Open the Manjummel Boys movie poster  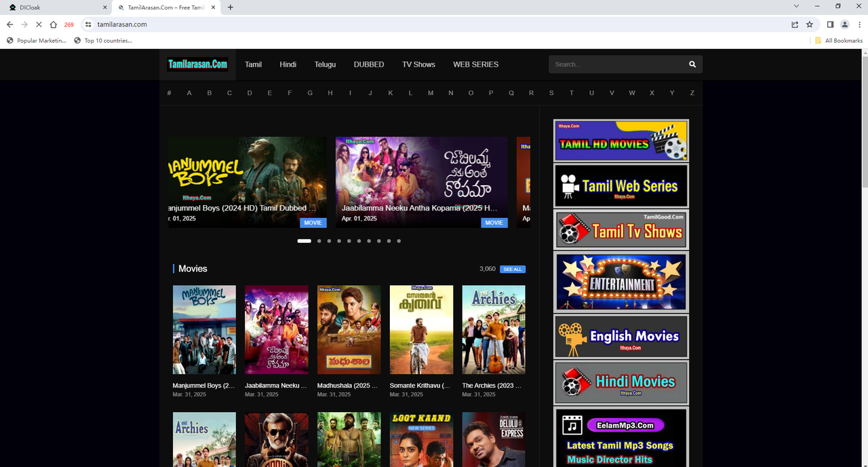[204, 330]
